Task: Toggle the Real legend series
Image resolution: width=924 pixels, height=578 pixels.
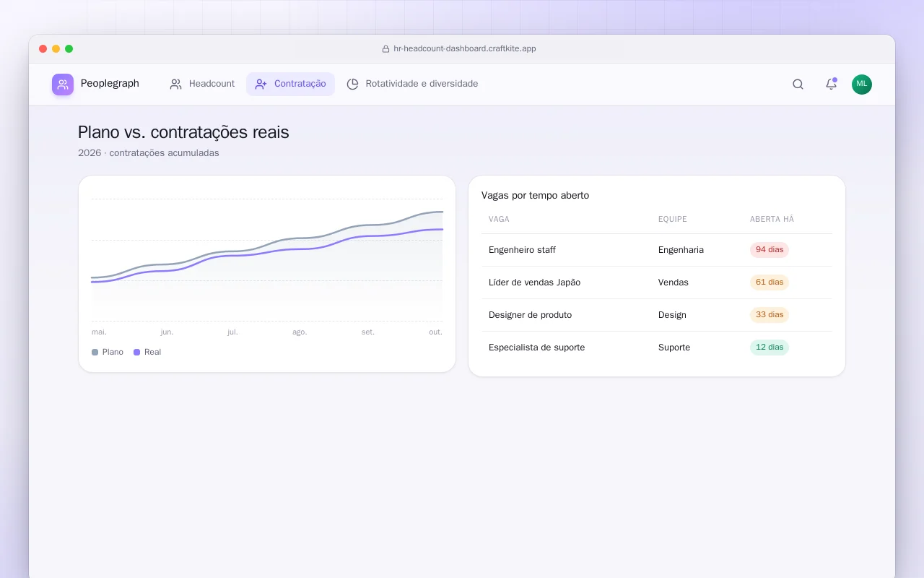Action: point(147,352)
